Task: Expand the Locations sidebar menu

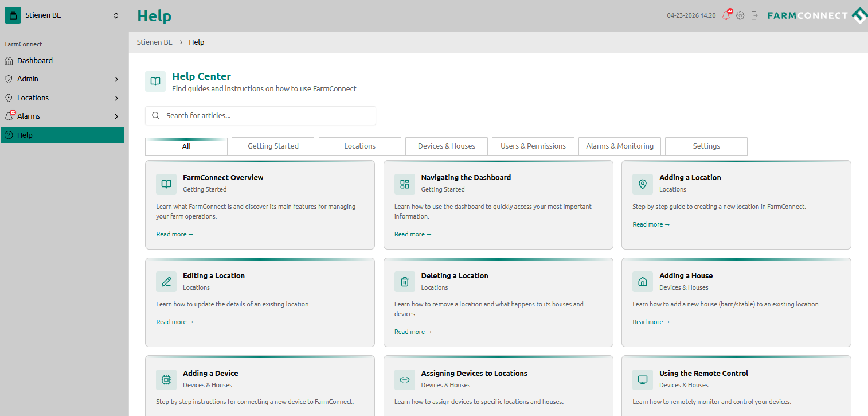Action: click(62, 98)
